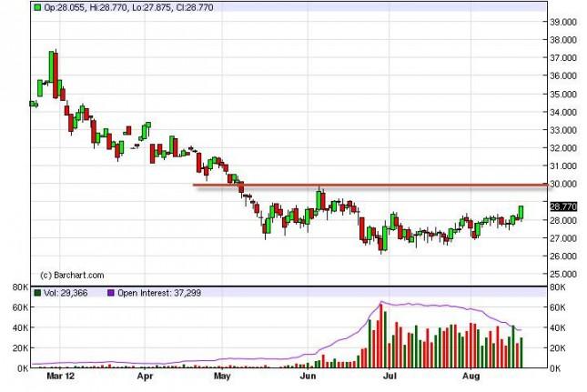587x392 pixels.
Task: Click the left 40K volume axis label
Action: [x=20, y=327]
